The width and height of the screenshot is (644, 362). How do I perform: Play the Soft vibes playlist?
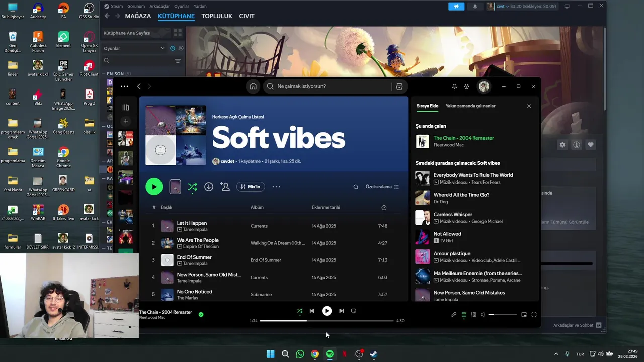pyautogui.click(x=154, y=187)
